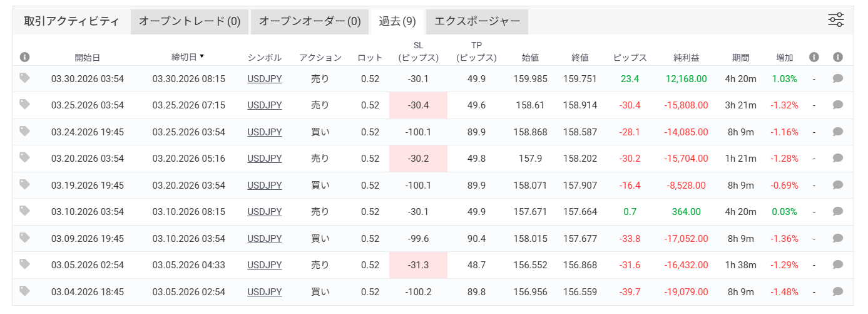Open comment bubble for 03.30.2026 trade row

(838, 79)
